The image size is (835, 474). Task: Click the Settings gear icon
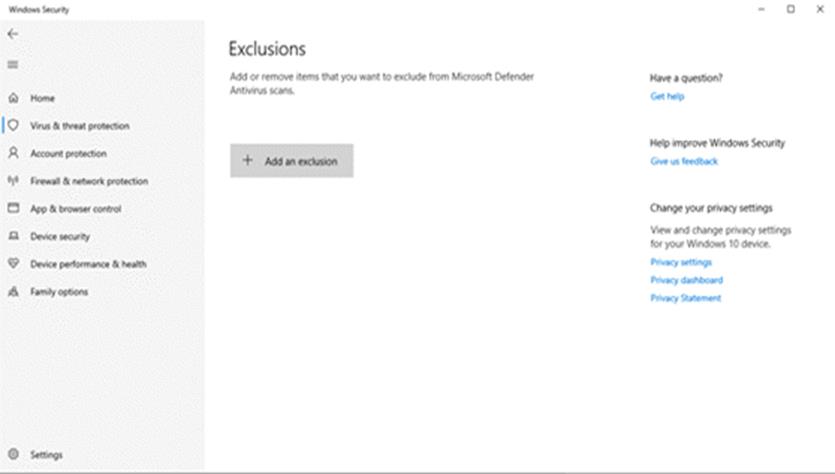point(13,455)
